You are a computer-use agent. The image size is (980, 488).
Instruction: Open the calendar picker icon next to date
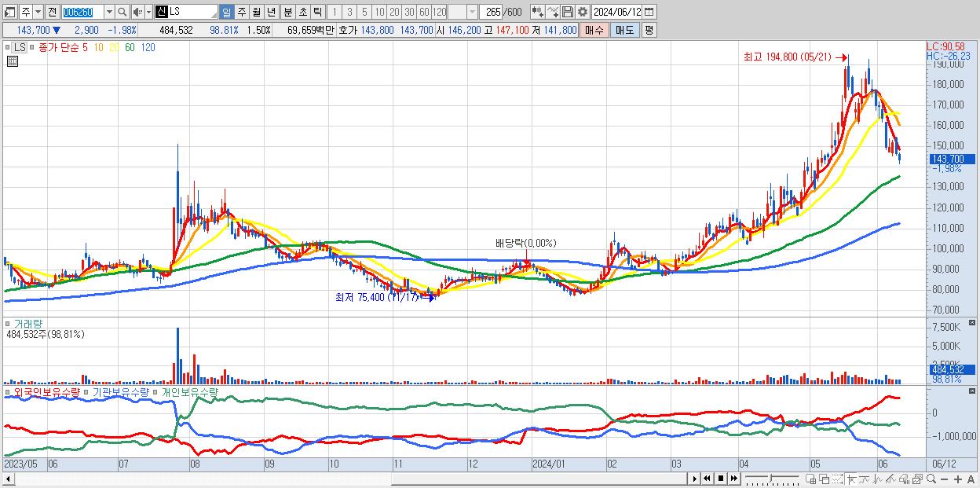(649, 12)
